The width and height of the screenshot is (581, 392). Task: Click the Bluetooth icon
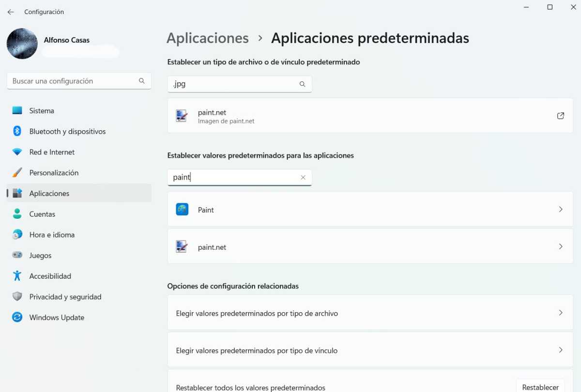pos(17,131)
